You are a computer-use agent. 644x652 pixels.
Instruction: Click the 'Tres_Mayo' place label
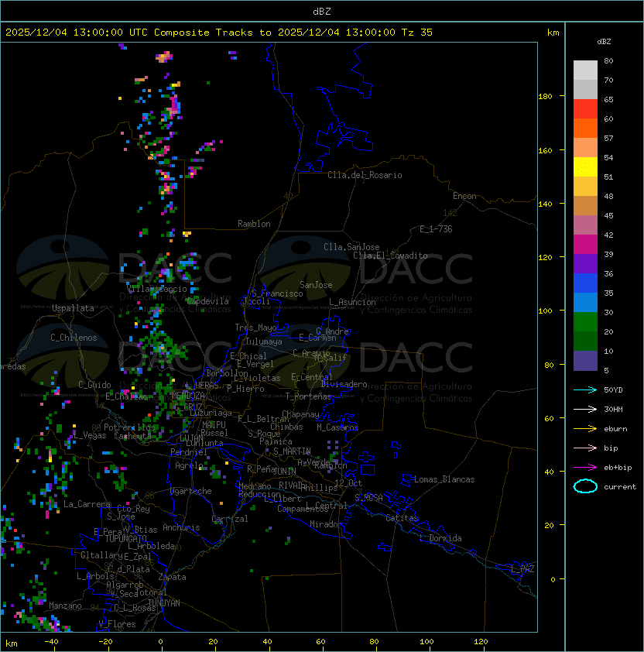(x=255, y=328)
